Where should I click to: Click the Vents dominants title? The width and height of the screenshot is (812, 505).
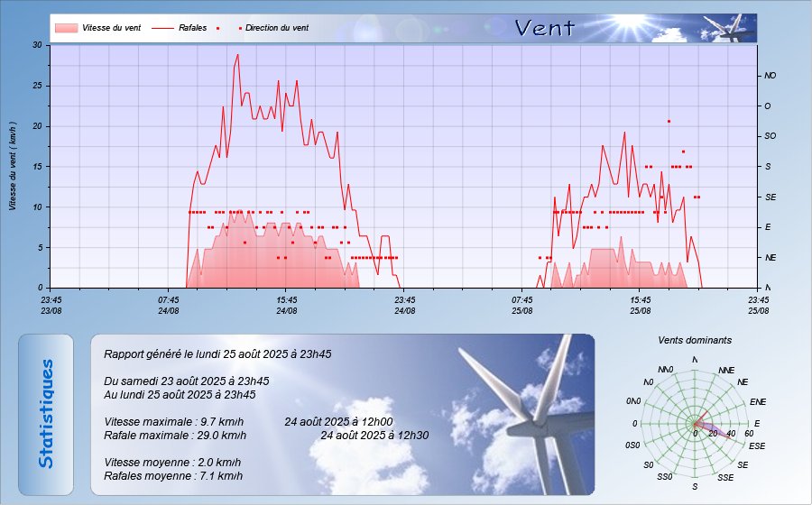point(695,341)
